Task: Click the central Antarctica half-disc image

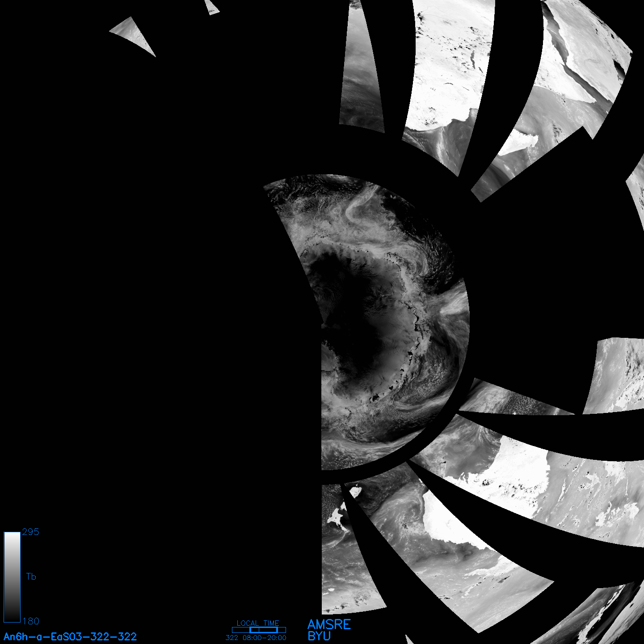Action: click(x=366, y=322)
